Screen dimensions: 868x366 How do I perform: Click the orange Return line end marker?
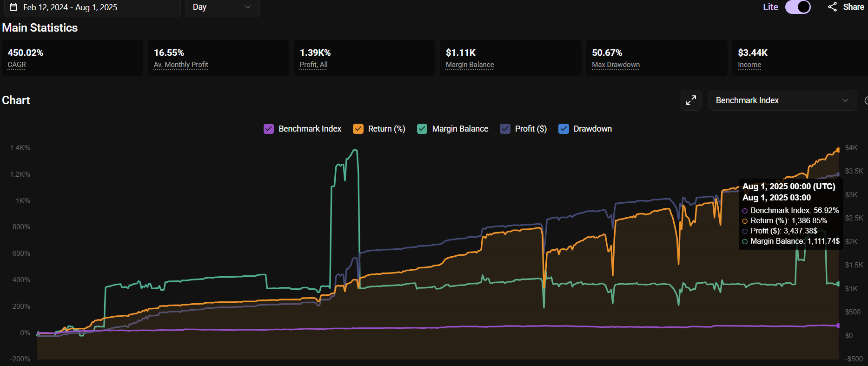(x=838, y=149)
